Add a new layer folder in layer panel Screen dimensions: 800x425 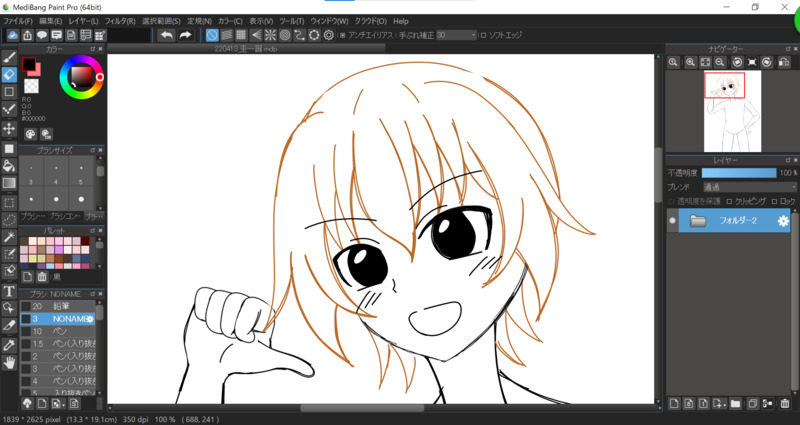(x=735, y=404)
